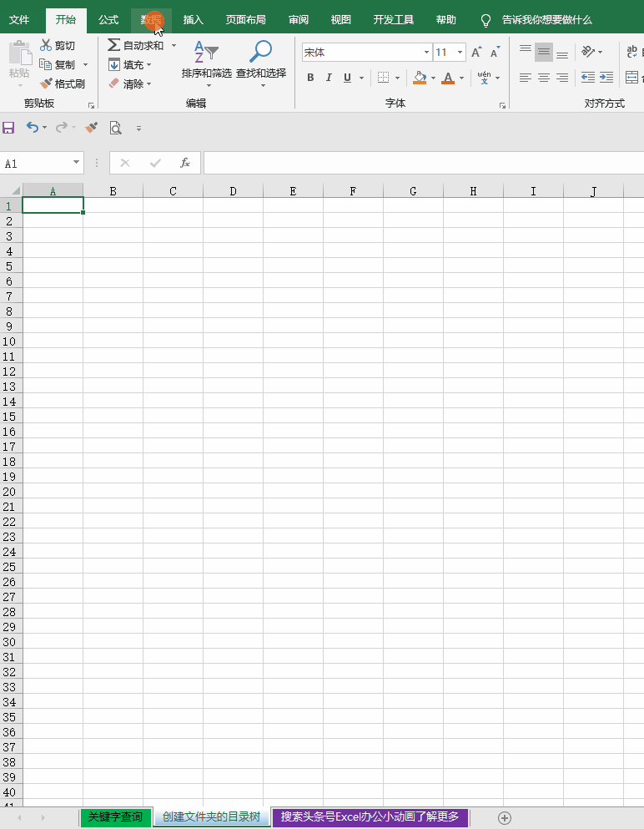
Task: Apply the red font color A
Action: coord(448,78)
